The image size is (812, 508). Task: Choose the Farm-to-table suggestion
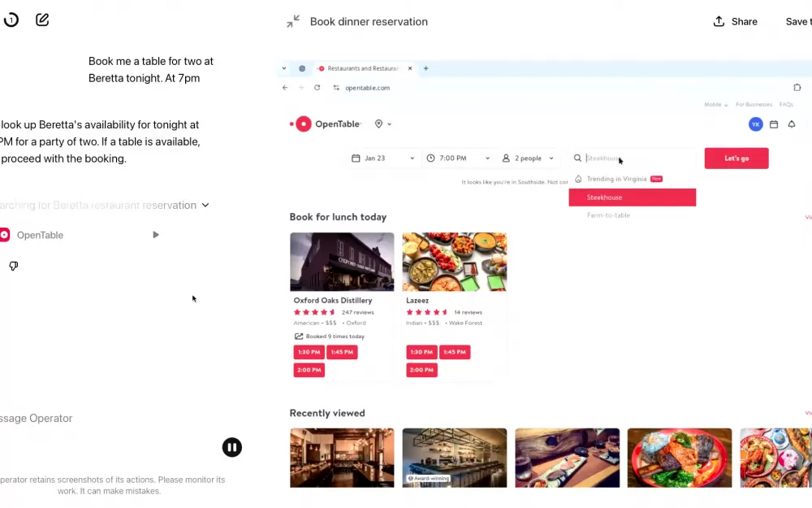(x=608, y=215)
